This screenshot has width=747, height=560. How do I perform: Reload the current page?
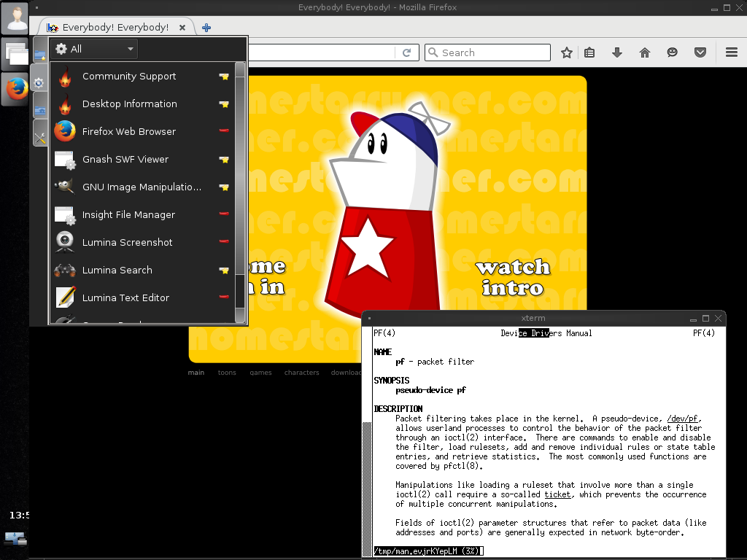pyautogui.click(x=406, y=52)
